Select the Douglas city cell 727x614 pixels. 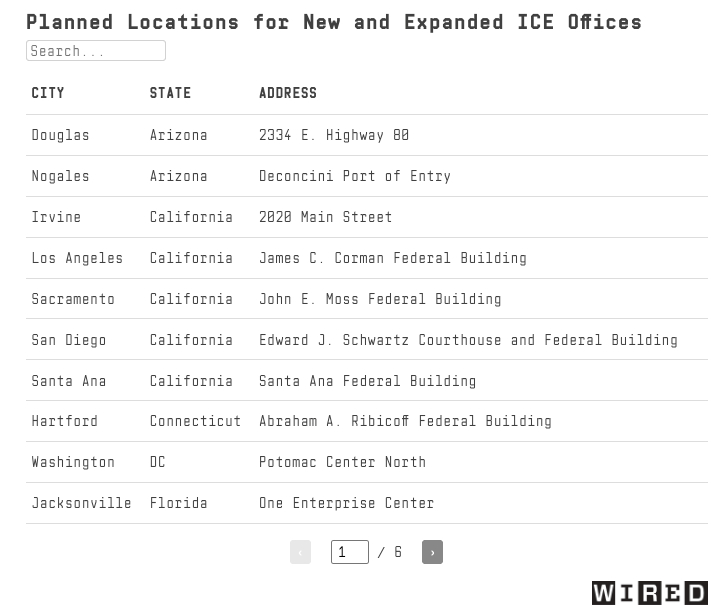[x=60, y=135]
